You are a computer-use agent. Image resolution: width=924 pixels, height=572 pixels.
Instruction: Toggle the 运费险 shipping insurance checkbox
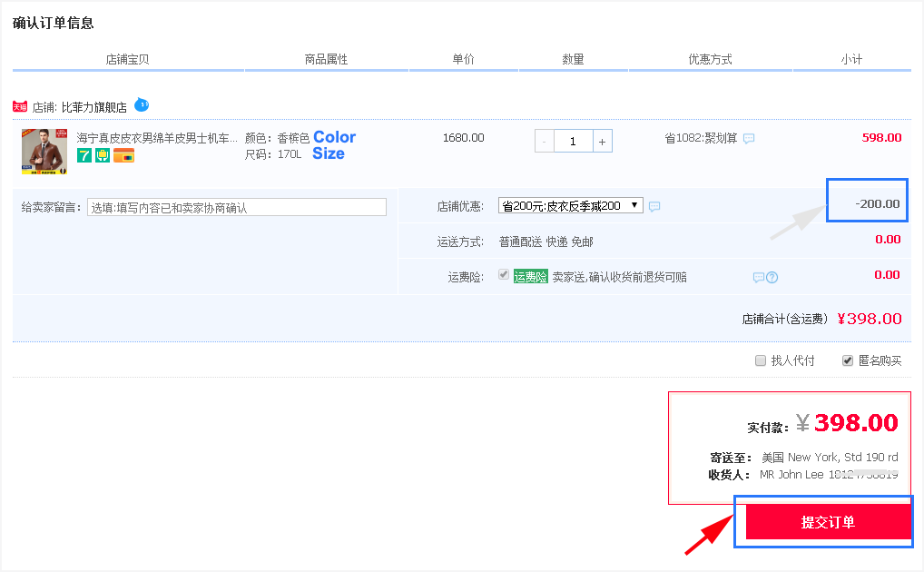tap(504, 275)
